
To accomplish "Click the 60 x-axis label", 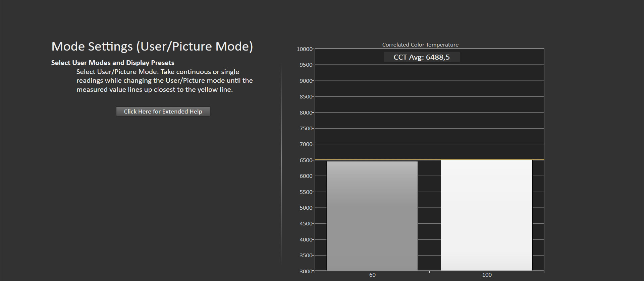I will tap(372, 275).
